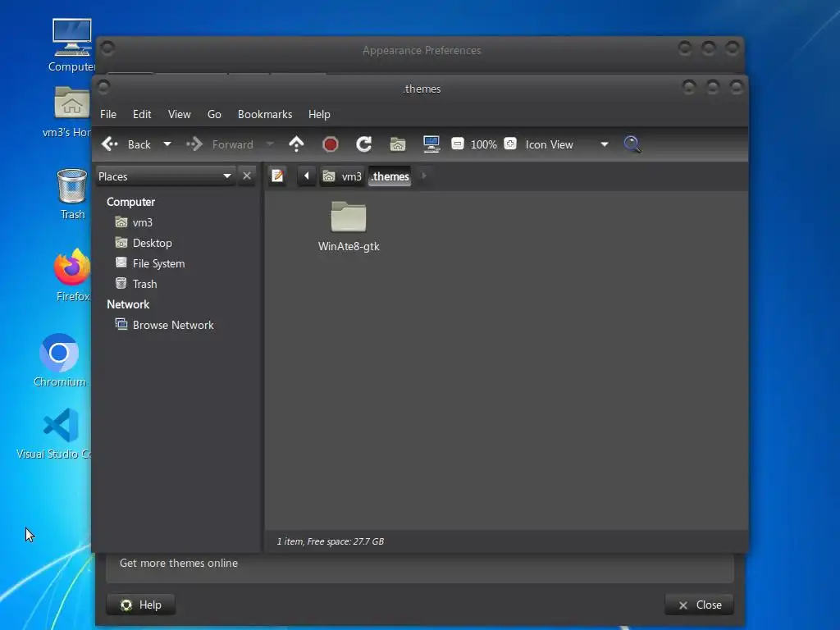Go to Home folder toolbar icon
The image size is (840, 630).
(398, 144)
